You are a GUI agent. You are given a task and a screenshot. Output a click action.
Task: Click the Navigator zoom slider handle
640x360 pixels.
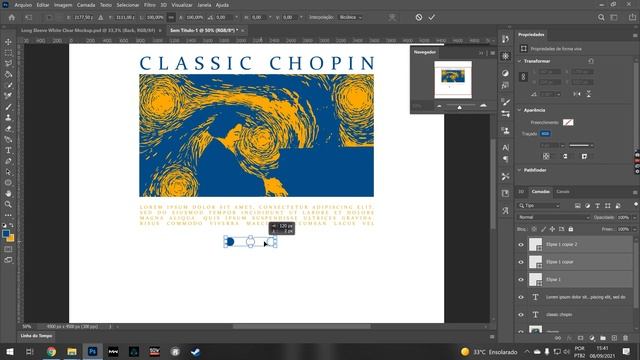coord(460,107)
